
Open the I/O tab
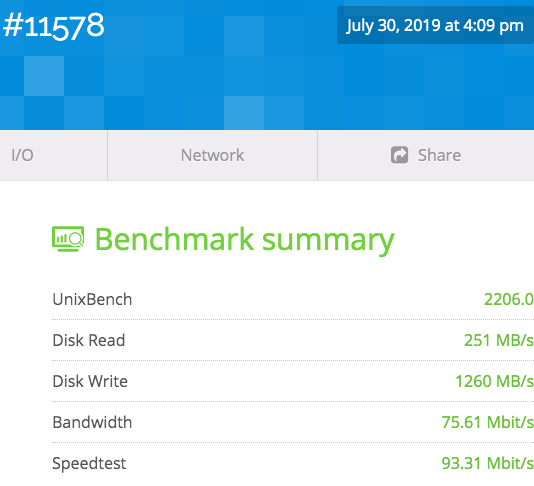(x=53, y=155)
